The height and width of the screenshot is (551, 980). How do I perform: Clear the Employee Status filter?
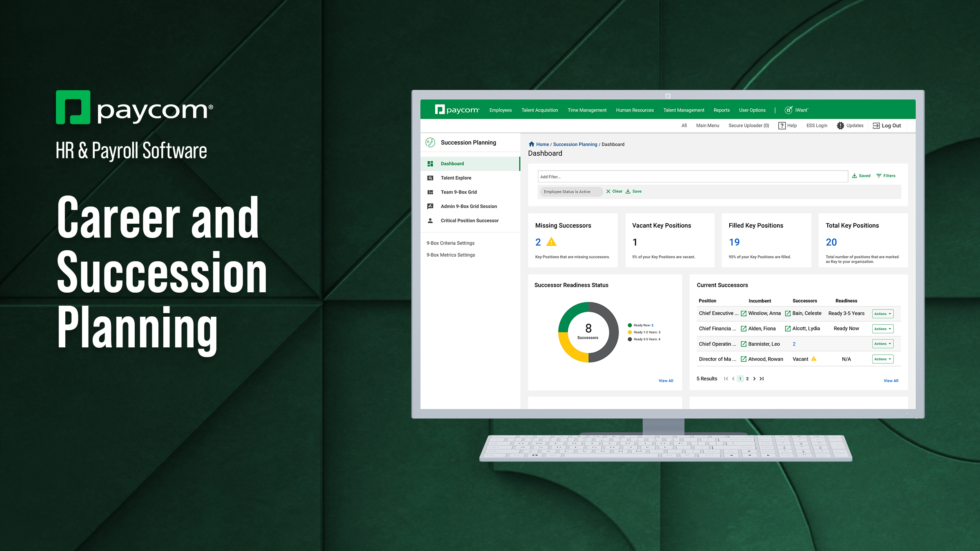click(614, 191)
